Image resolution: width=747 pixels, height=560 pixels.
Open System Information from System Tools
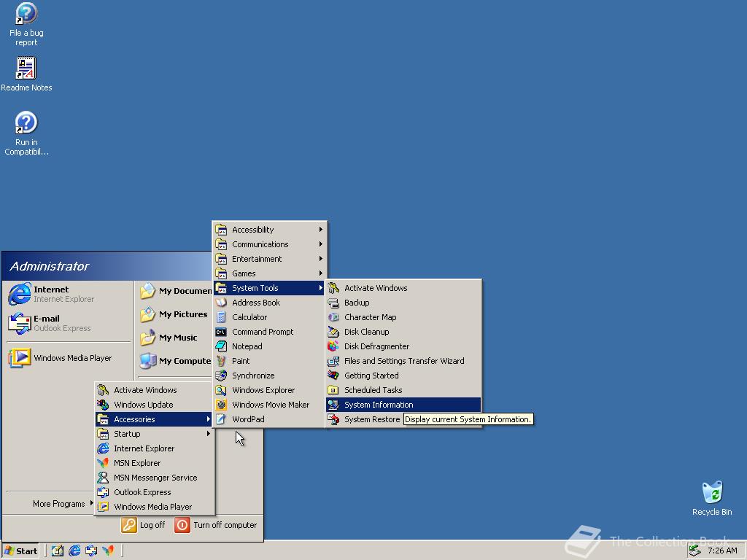click(x=403, y=405)
